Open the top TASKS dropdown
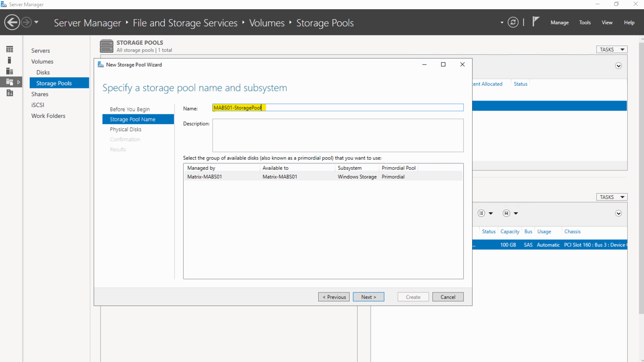The image size is (644, 362). 611,49
